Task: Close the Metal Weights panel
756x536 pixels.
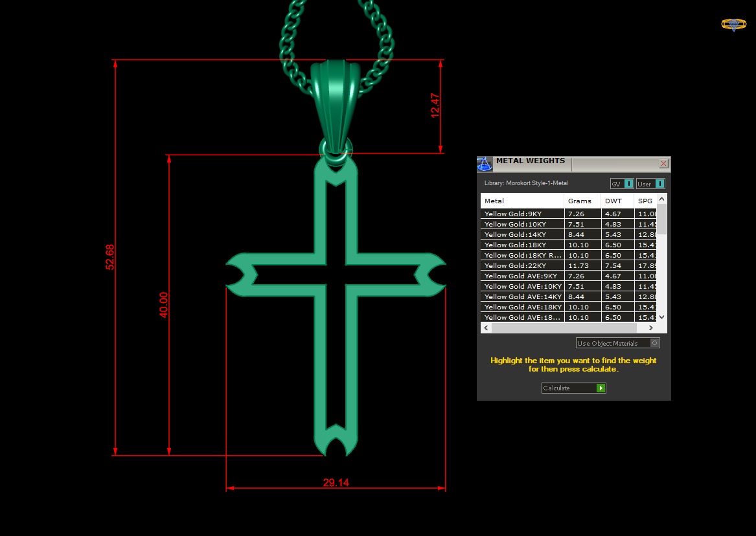Action: [663, 164]
